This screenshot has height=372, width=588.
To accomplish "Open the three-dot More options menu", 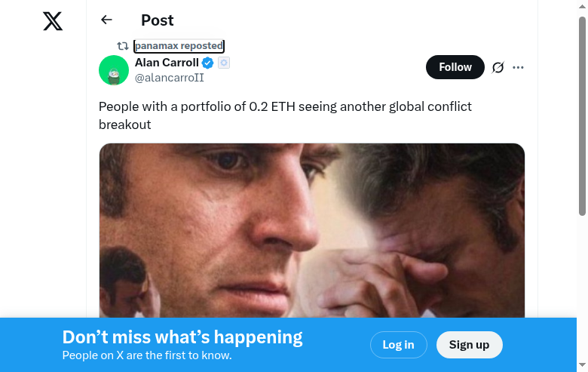I will click(x=518, y=67).
